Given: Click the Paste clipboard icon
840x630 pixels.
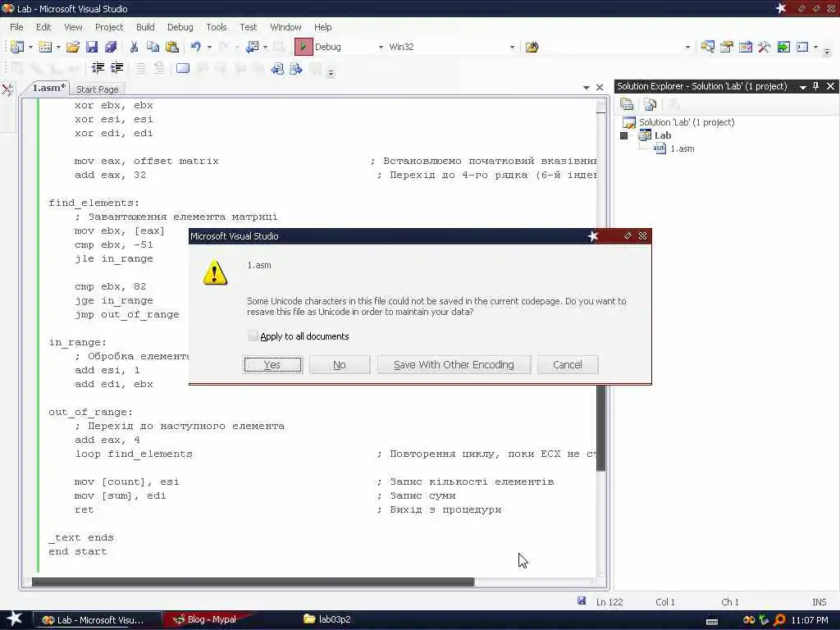Looking at the screenshot, I should [172, 47].
